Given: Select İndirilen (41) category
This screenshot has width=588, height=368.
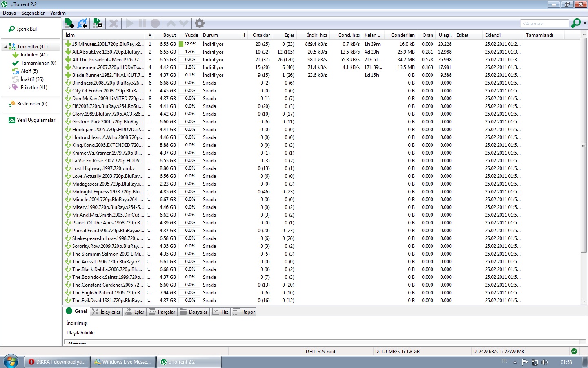Looking at the screenshot, I should (x=34, y=55).
